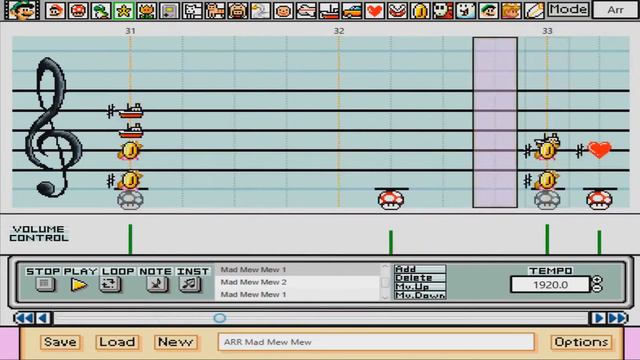
Task: Select the Fire Flower instrument icon
Action: pyautogui.click(x=147, y=10)
